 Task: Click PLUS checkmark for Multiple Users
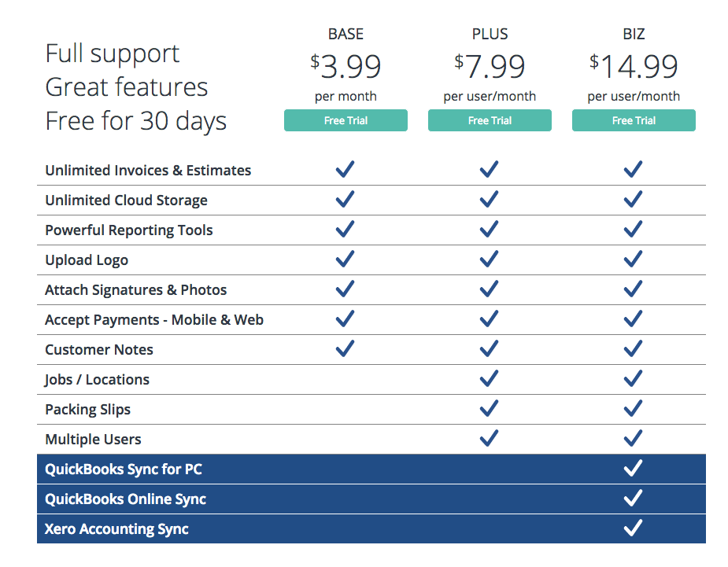point(489,439)
